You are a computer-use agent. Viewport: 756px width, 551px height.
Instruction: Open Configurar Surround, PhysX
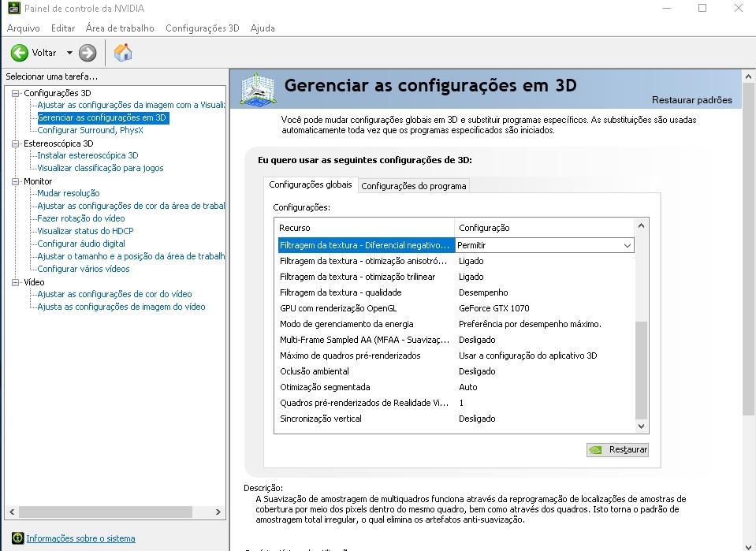pyautogui.click(x=90, y=130)
